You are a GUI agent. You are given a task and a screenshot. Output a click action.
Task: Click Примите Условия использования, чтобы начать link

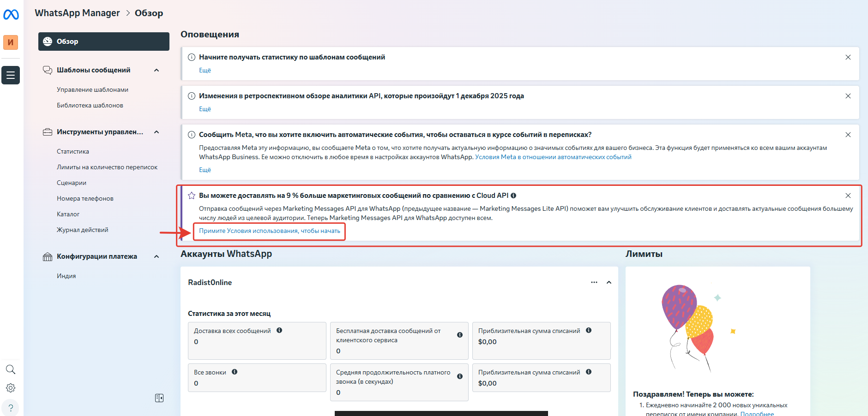click(x=270, y=231)
